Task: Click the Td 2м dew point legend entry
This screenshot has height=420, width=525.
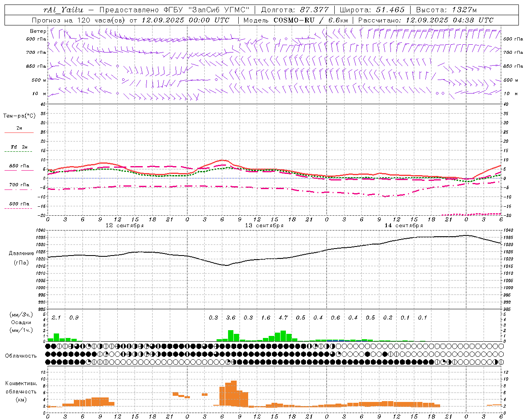Action: point(19,147)
